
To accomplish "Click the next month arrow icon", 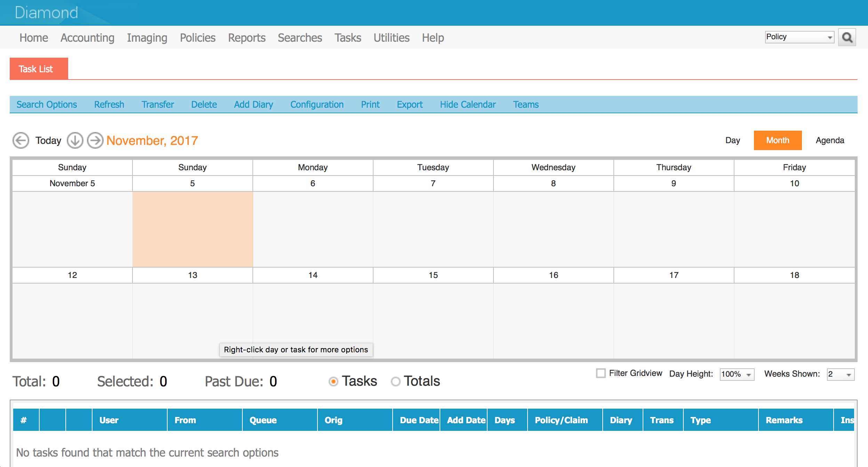I will click(94, 140).
